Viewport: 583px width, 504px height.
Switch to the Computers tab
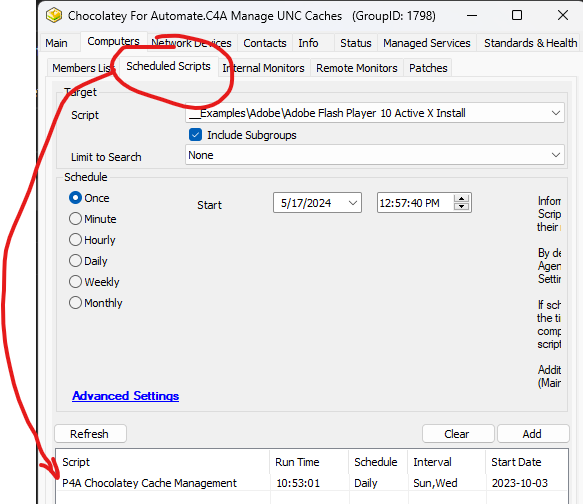(x=113, y=41)
